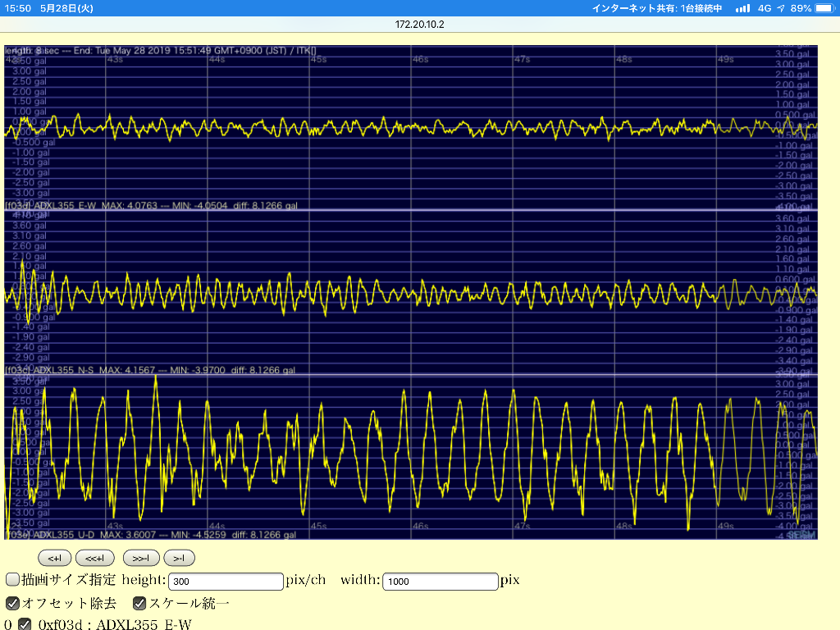
Task: Click the 'height:' label text
Action: 144,580
